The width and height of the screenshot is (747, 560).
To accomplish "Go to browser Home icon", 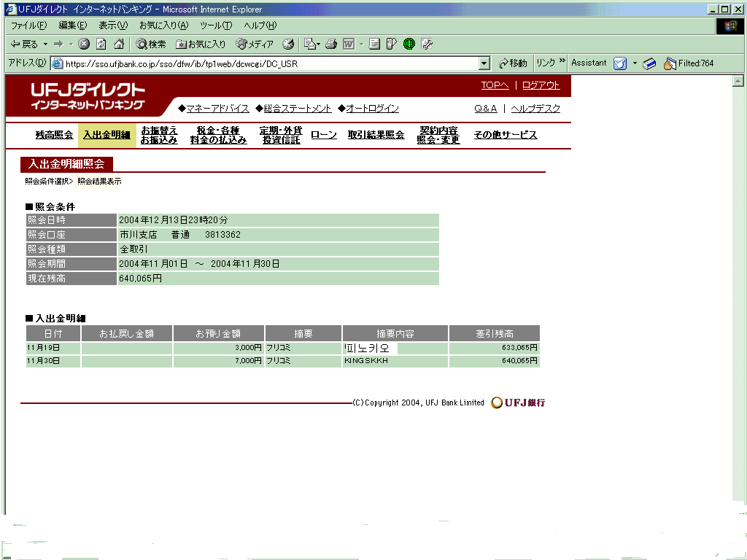I will click(x=118, y=44).
